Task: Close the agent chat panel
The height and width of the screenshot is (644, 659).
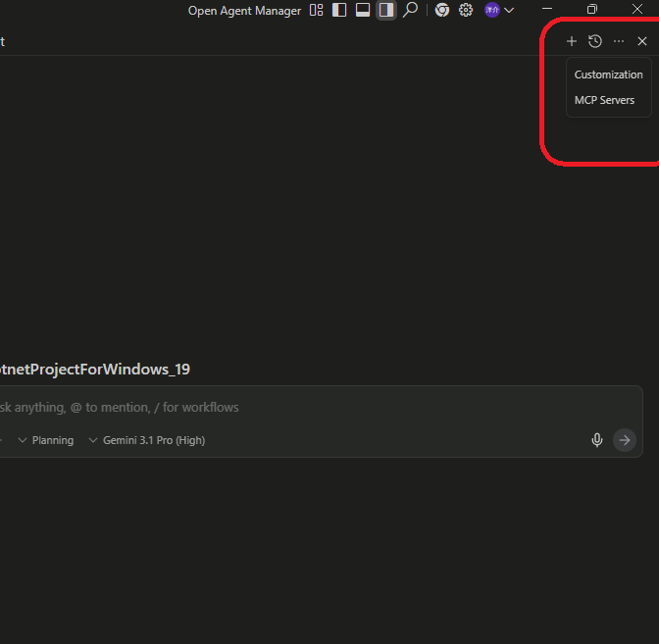Action: click(642, 41)
